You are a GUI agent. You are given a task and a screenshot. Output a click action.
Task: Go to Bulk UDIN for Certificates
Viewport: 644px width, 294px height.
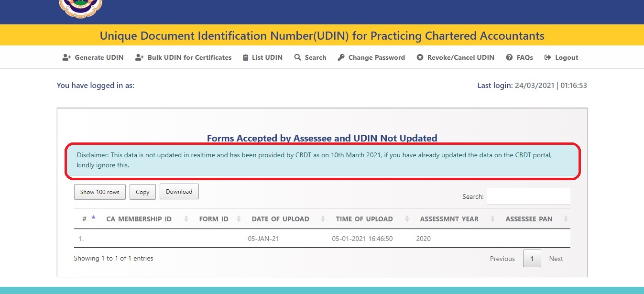tap(189, 57)
